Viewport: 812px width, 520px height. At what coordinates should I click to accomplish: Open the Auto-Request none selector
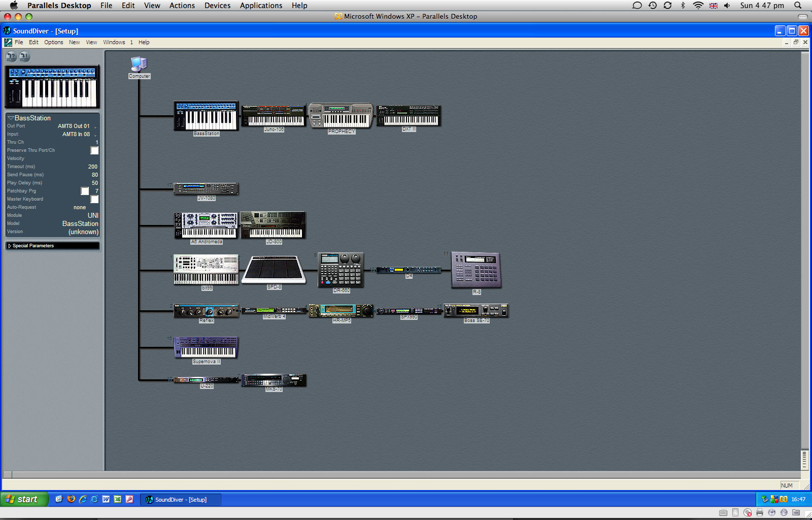tap(80, 207)
